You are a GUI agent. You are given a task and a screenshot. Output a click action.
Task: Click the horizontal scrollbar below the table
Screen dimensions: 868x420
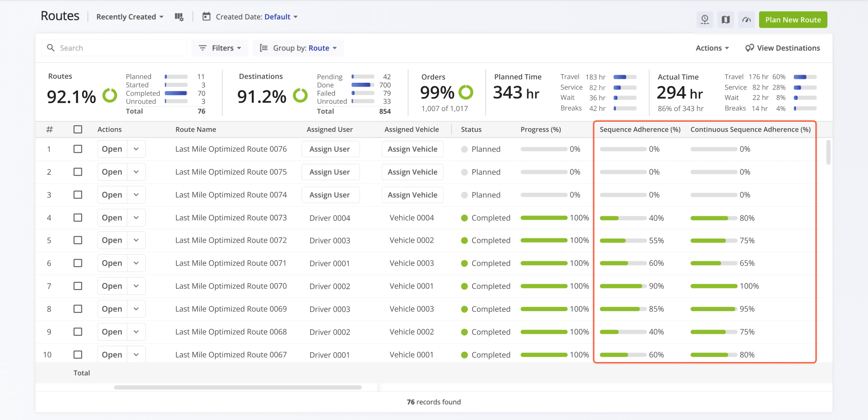pyautogui.click(x=237, y=387)
